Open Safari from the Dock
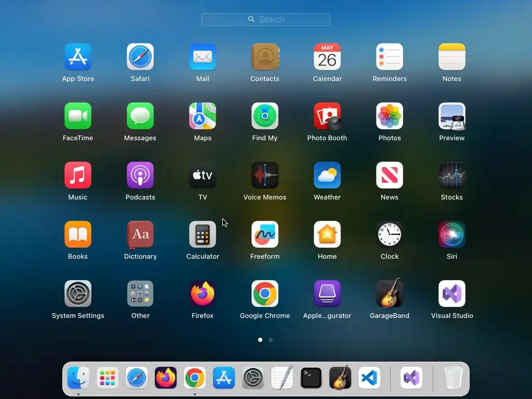532x399 pixels. point(137,378)
